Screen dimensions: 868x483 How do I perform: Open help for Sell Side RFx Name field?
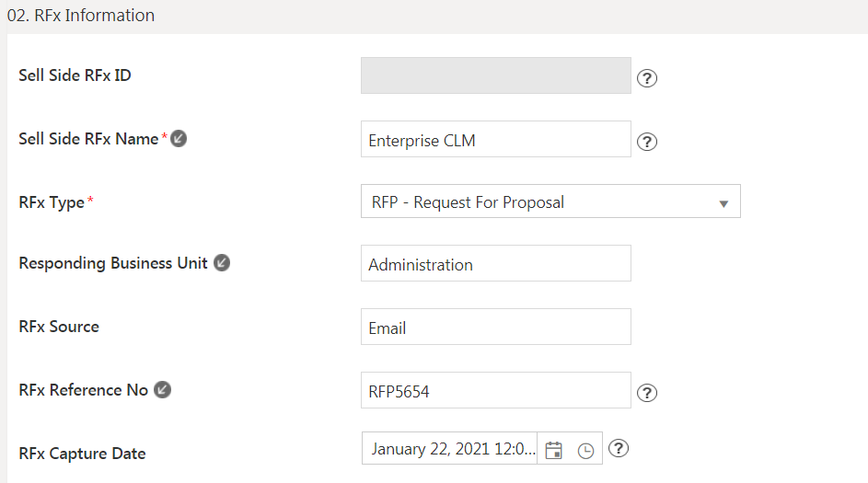coord(647,142)
